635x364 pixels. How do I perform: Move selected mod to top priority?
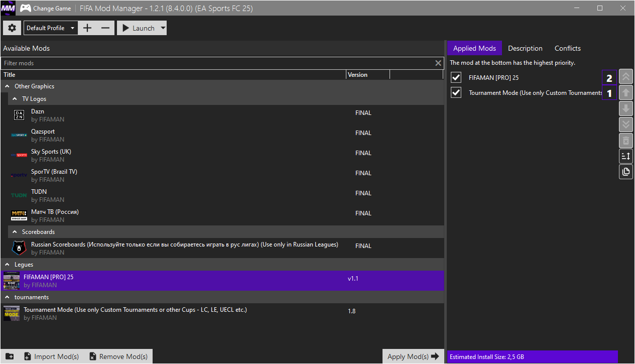click(x=626, y=76)
